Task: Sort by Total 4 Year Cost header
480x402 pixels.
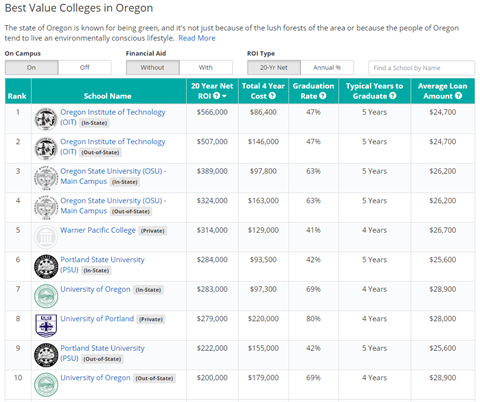Action: (263, 91)
